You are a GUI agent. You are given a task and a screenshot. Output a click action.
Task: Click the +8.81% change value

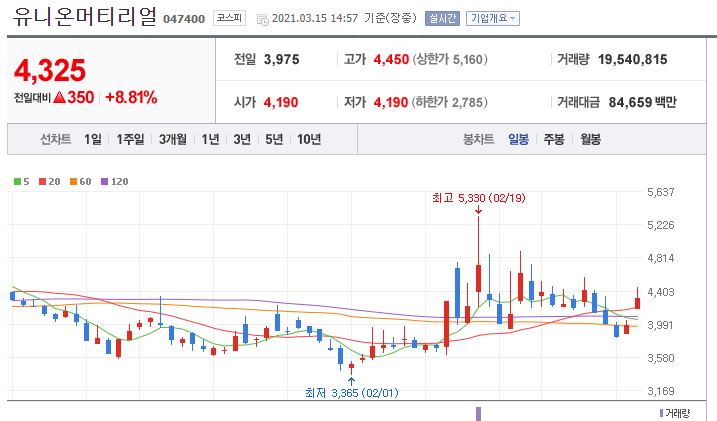pyautogui.click(x=131, y=97)
